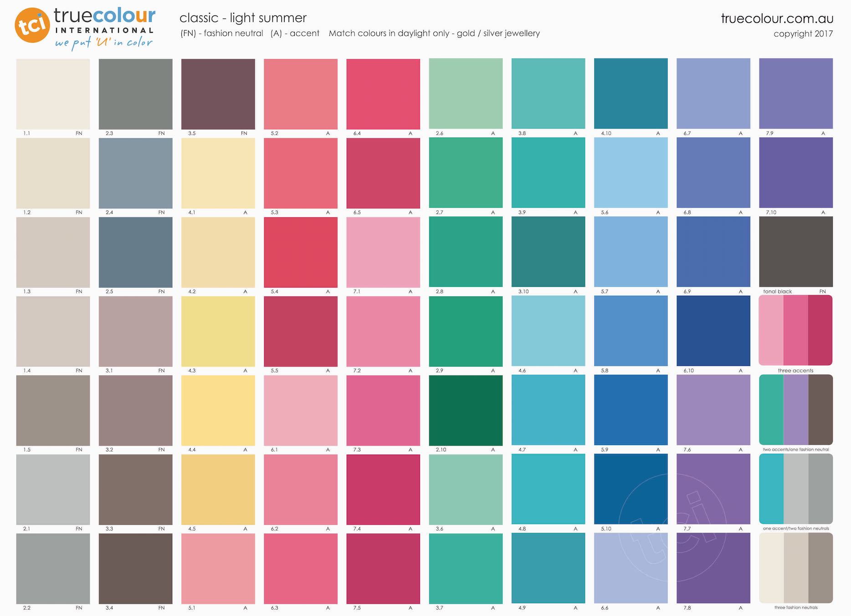Click the red 5.4 accent swatch
The height and width of the screenshot is (616, 851).
[x=301, y=252]
